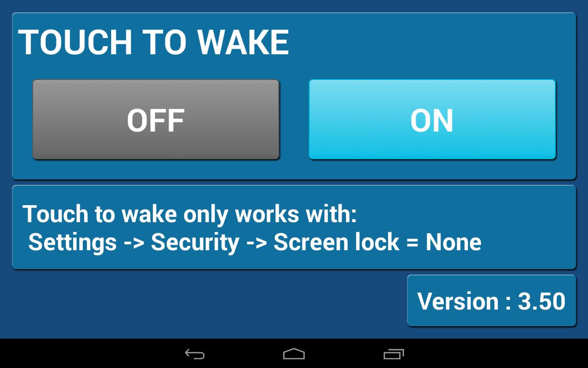Image resolution: width=588 pixels, height=368 pixels.
Task: Tap the 'OFF' text label
Action: (156, 121)
